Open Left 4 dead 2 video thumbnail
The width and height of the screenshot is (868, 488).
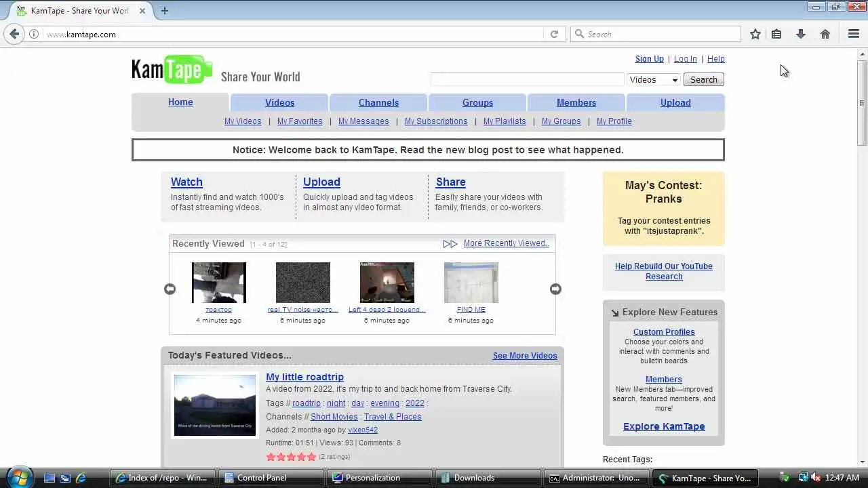tap(387, 283)
